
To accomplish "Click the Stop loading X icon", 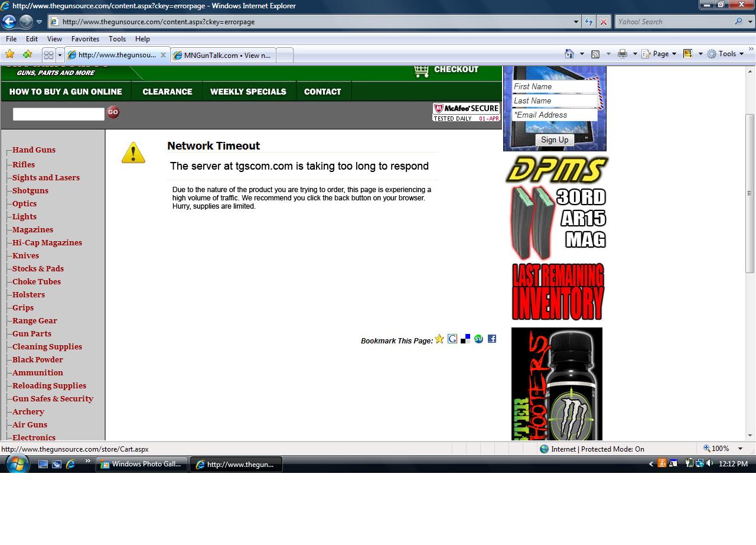I will tap(603, 22).
